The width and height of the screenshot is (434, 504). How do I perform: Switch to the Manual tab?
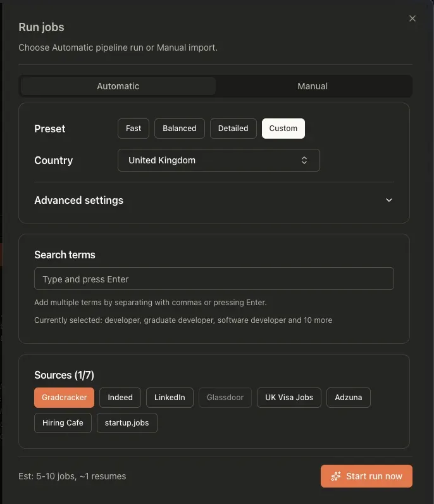click(313, 86)
